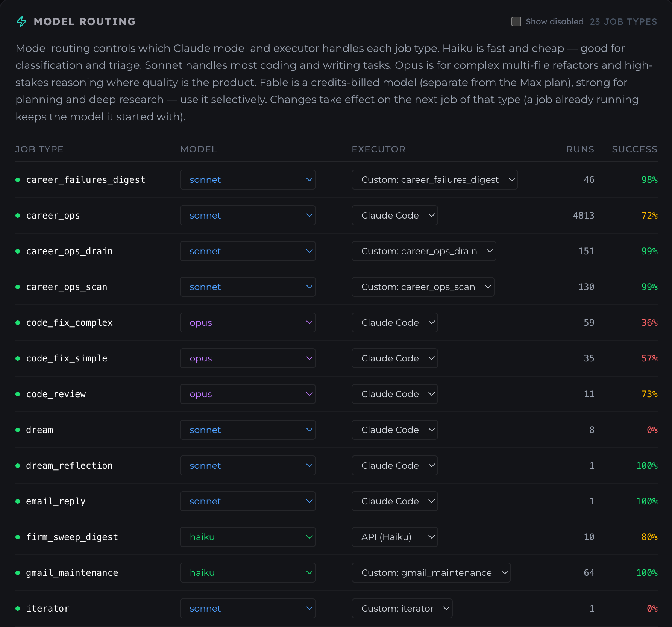The height and width of the screenshot is (627, 672).
Task: Expand the Custom: gmail_maintenance executor dropdown
Action: [431, 572]
